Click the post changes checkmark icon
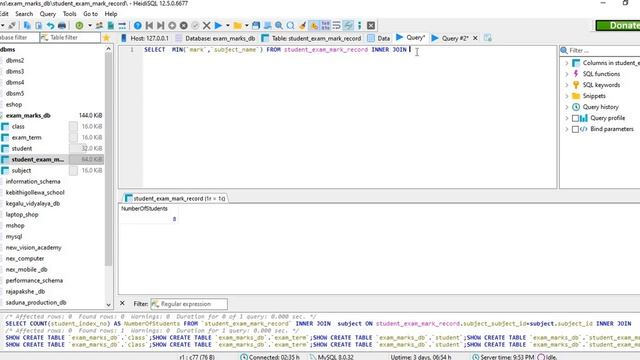640x360 pixels. click(195, 25)
